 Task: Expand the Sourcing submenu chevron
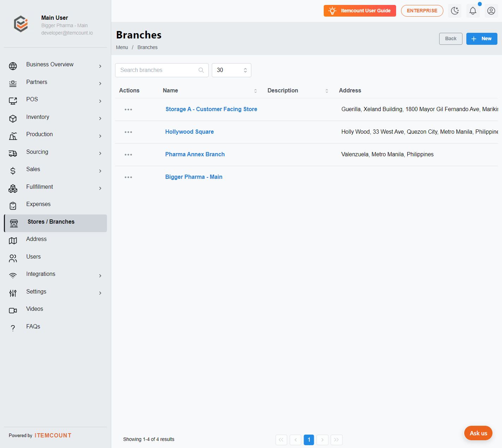tap(100, 153)
